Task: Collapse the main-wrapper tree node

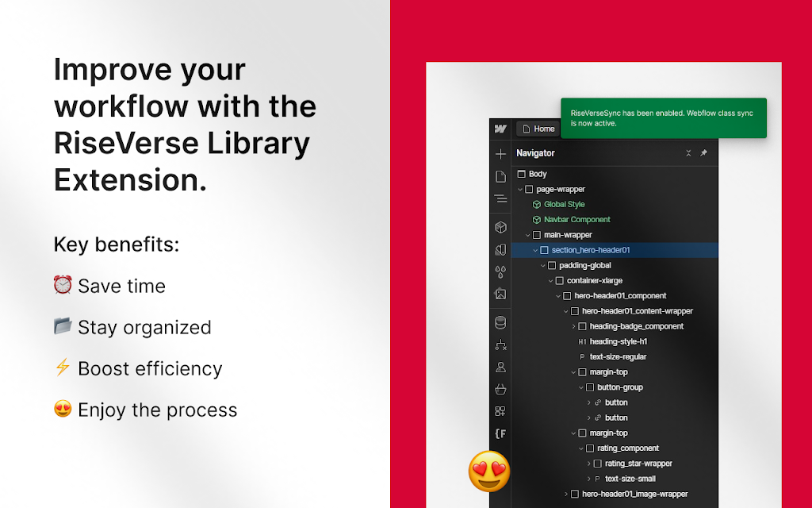Action: [527, 235]
